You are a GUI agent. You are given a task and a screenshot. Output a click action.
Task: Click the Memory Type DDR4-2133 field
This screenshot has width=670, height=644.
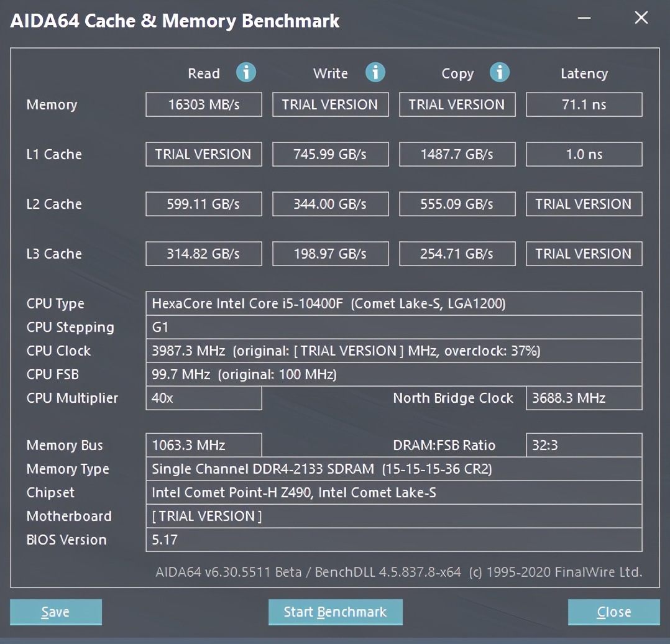tap(393, 469)
